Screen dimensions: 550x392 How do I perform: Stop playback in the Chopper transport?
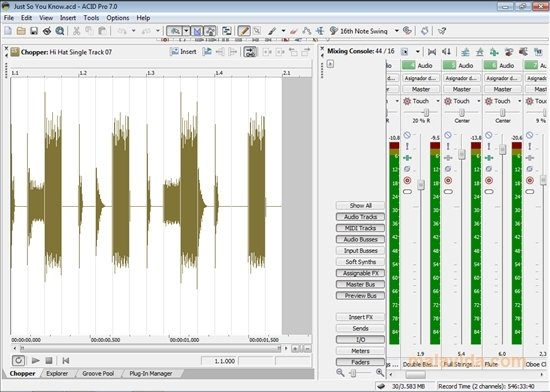point(49,360)
